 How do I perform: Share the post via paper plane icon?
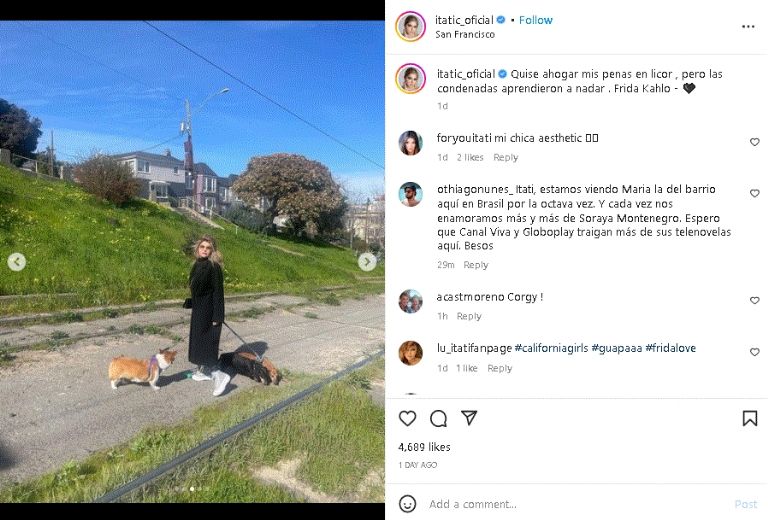click(469, 418)
